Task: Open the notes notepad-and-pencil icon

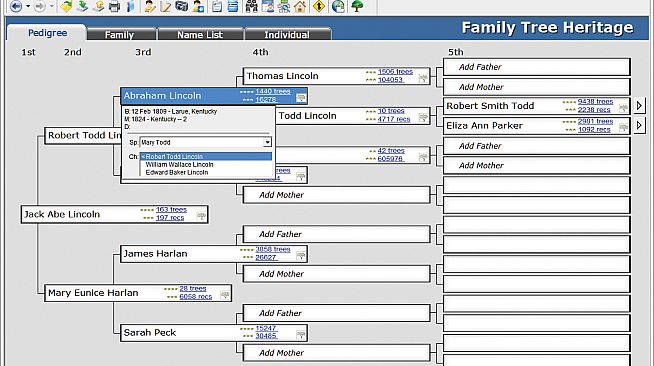Action: pyautogui.click(x=166, y=6)
